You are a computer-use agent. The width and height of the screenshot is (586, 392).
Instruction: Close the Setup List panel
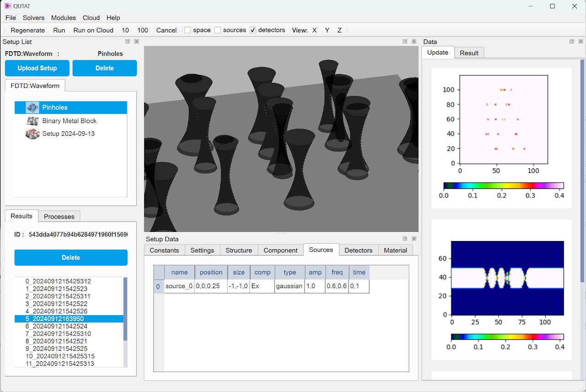point(136,42)
